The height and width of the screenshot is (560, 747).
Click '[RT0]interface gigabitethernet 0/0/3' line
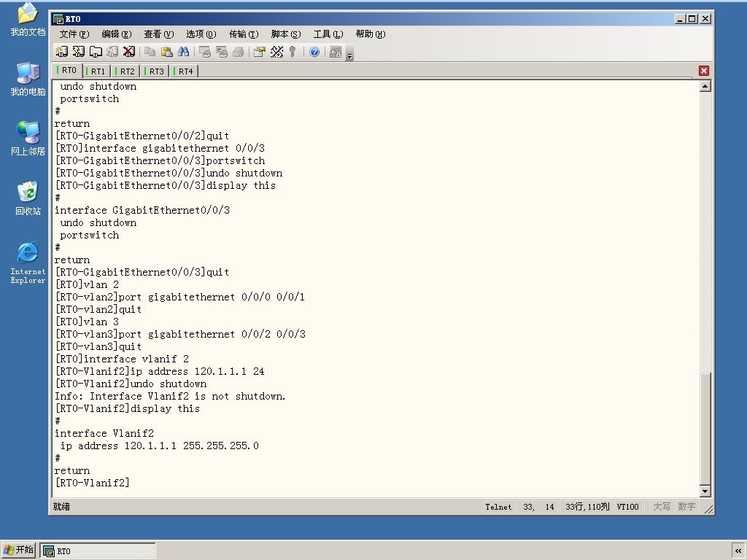(x=160, y=148)
